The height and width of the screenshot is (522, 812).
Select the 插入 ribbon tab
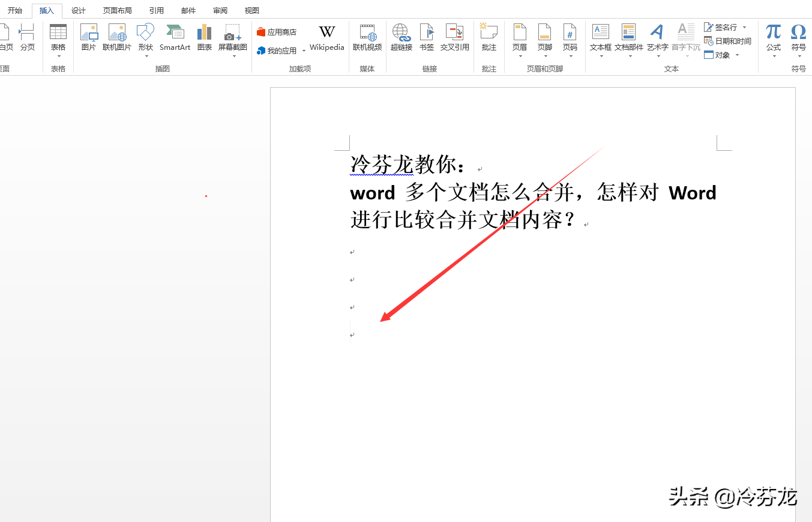point(47,11)
